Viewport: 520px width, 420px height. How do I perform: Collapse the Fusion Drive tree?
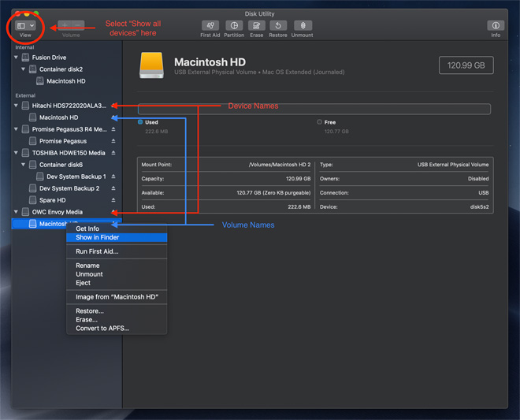(16, 58)
